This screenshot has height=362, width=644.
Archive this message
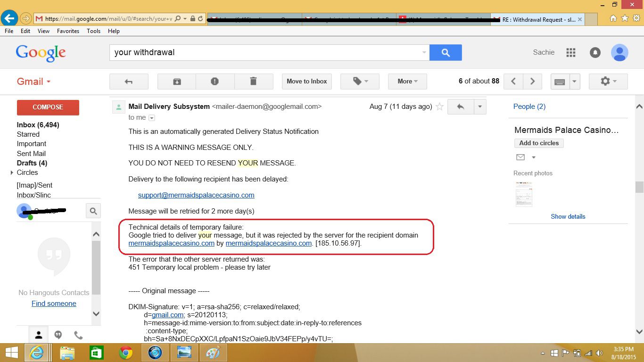tap(177, 81)
